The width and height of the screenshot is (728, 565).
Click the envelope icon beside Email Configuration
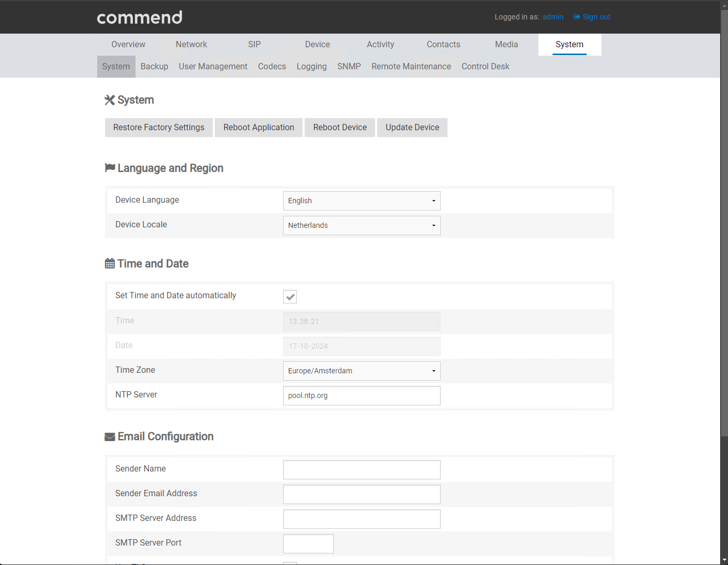click(x=110, y=437)
